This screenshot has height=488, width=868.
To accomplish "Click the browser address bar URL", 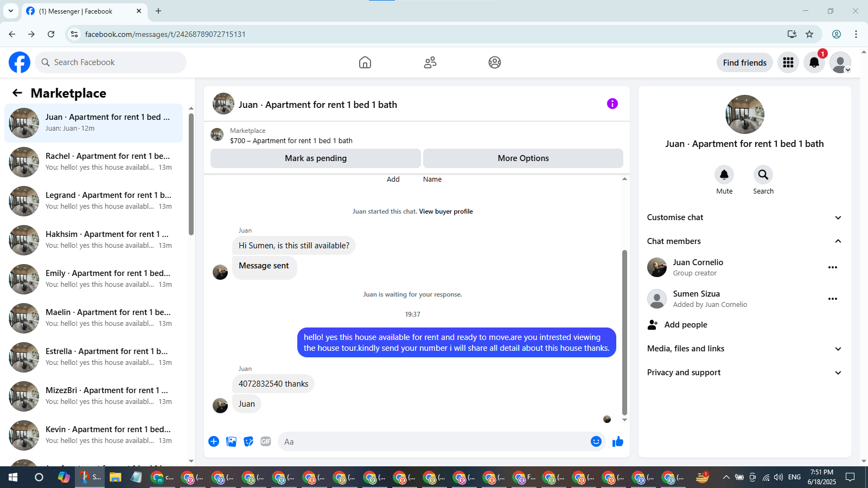I will pyautogui.click(x=165, y=34).
